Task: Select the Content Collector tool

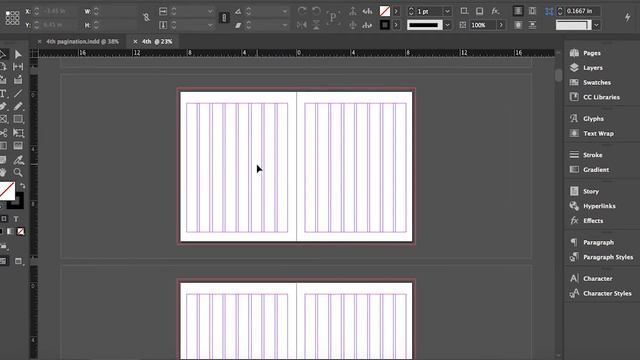Action: (3, 80)
